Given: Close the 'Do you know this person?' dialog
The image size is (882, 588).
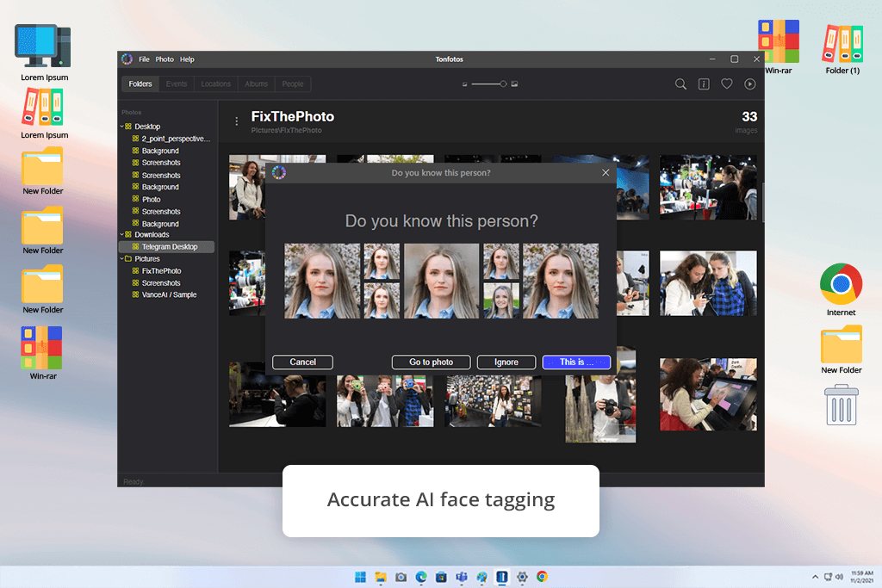Looking at the screenshot, I should click(x=606, y=172).
